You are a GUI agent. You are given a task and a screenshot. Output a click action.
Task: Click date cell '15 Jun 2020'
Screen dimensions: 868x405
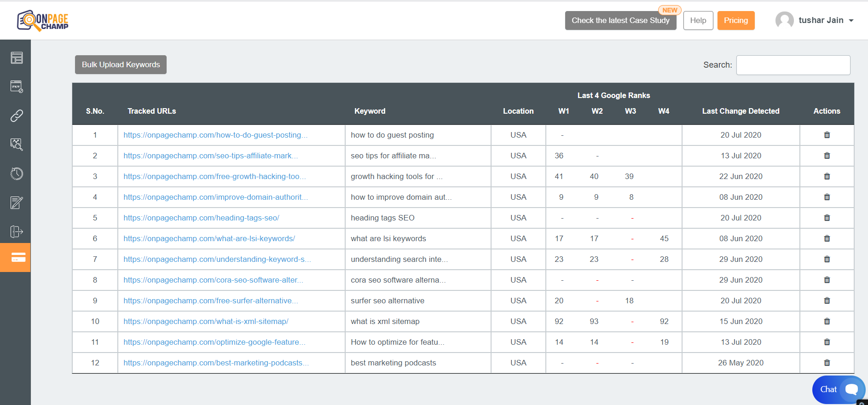741,321
